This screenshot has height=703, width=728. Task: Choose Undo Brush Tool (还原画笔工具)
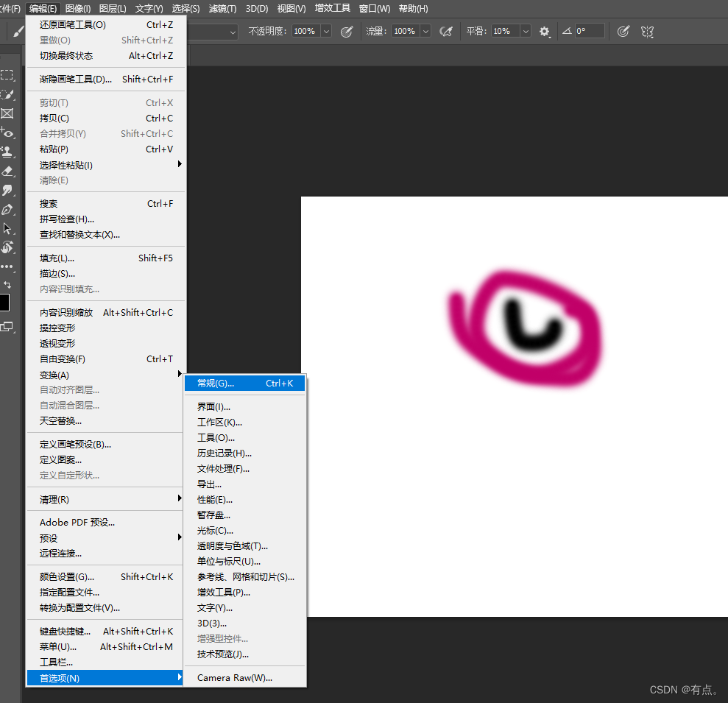tap(106, 24)
